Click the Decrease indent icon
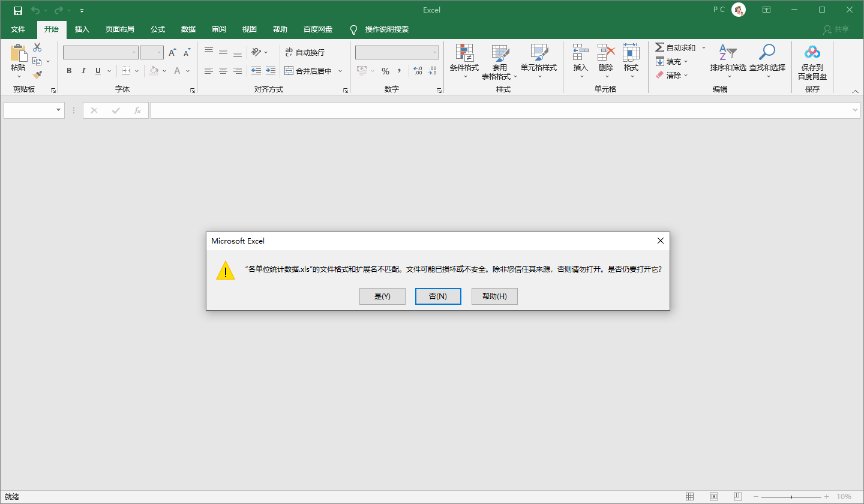This screenshot has width=864, height=504. pyautogui.click(x=256, y=71)
